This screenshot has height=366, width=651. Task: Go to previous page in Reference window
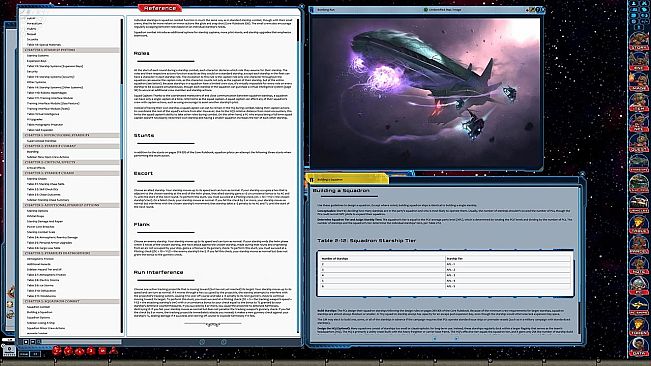pyautogui.click(x=202, y=342)
